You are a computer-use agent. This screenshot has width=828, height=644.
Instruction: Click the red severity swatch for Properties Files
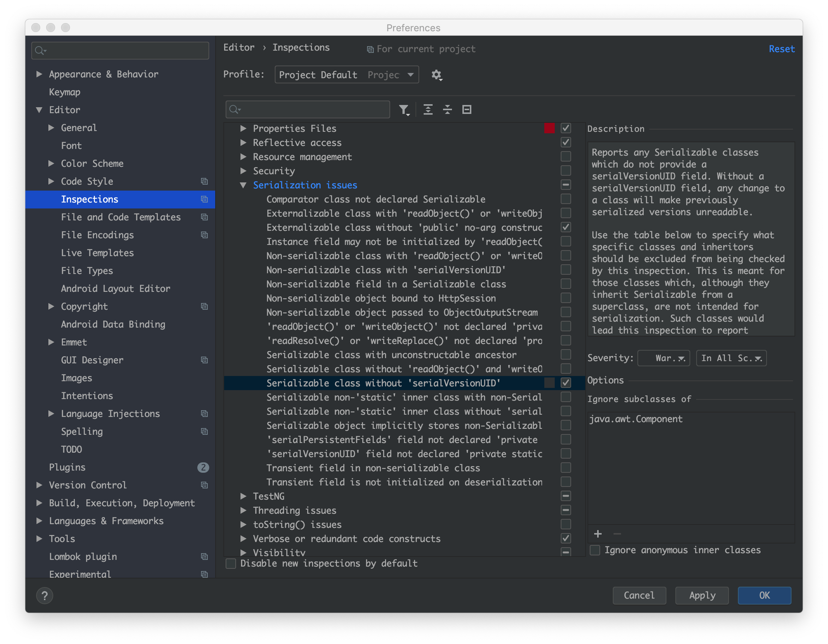point(550,128)
